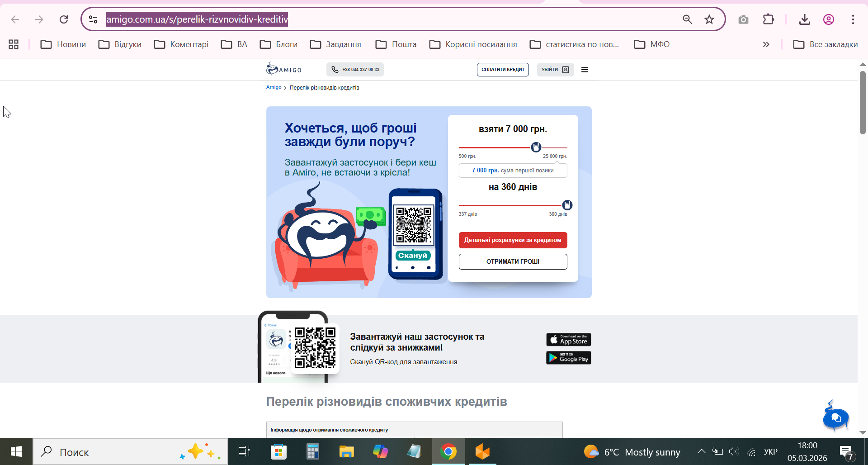Call the phone number +38 044 337 00 33
Viewport: 868px width, 465px height.
[x=355, y=70]
